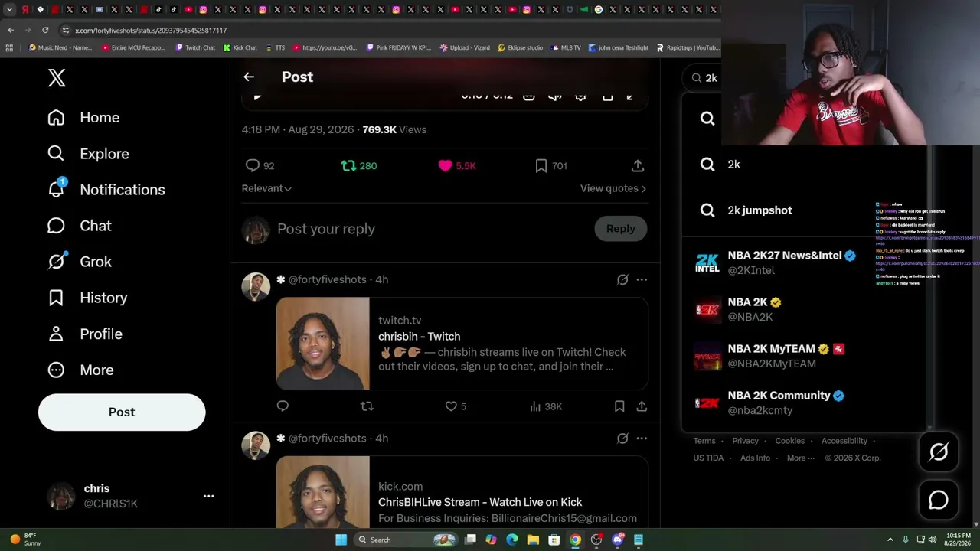The image size is (980, 551).
Task: Show hidden system tray icons
Action: pos(891,540)
